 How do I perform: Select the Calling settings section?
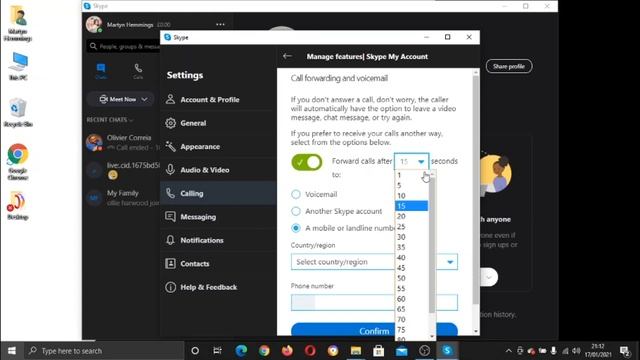tap(218, 193)
